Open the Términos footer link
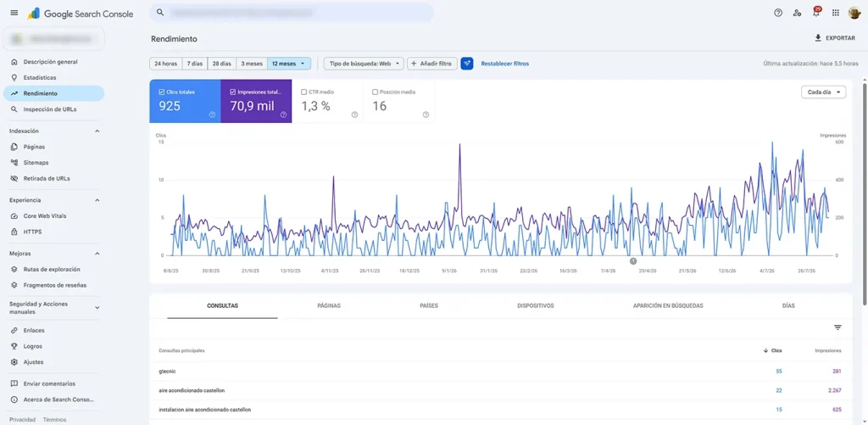The image size is (868, 425). (54, 420)
